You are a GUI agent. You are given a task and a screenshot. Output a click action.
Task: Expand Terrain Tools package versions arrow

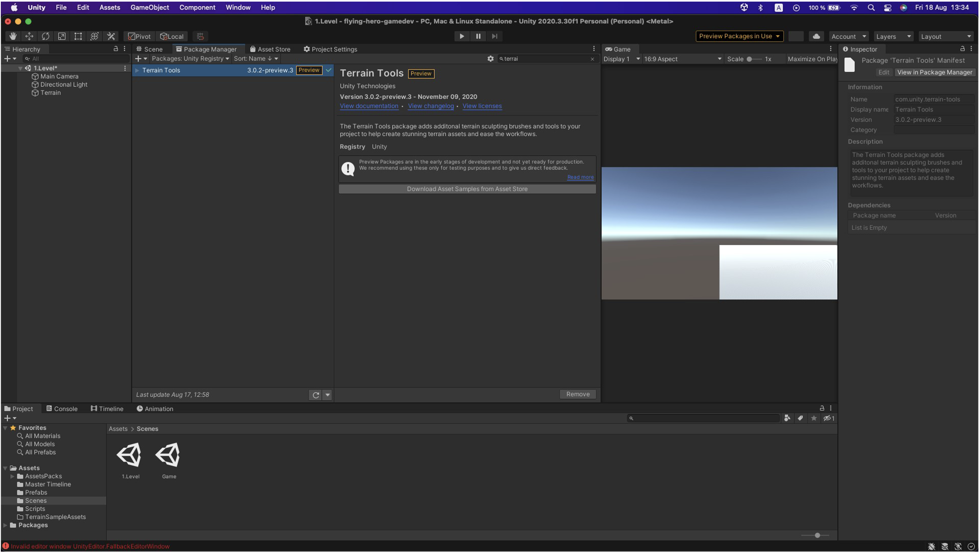pyautogui.click(x=137, y=70)
